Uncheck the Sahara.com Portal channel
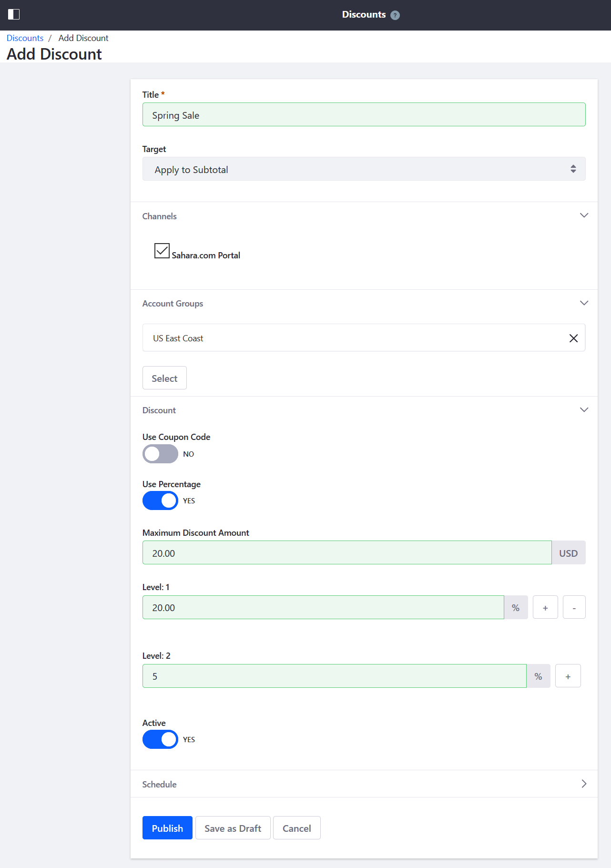611x868 pixels. pyautogui.click(x=162, y=251)
